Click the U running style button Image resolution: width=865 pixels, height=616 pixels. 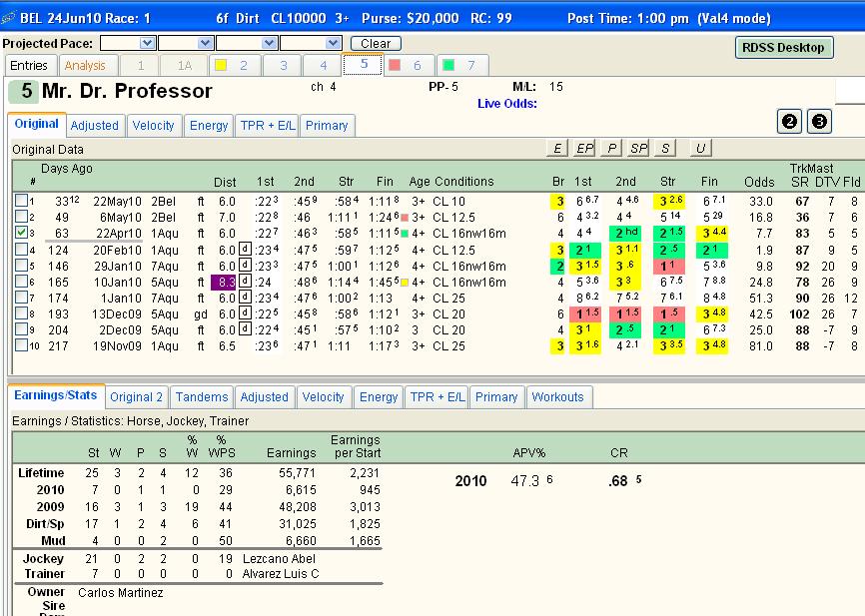(700, 148)
